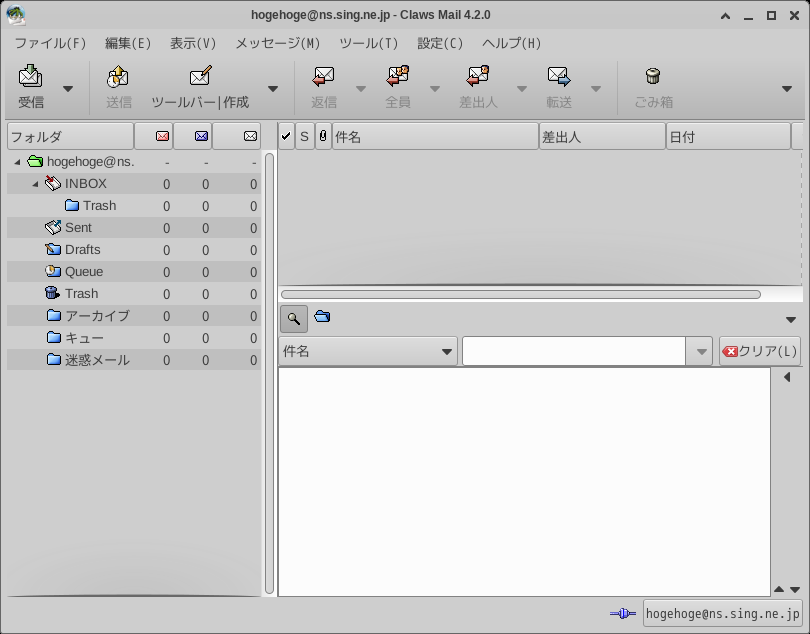This screenshot has height=634, width=810.
Task: Click the up arrow below message view
Action: pyautogui.click(x=779, y=589)
